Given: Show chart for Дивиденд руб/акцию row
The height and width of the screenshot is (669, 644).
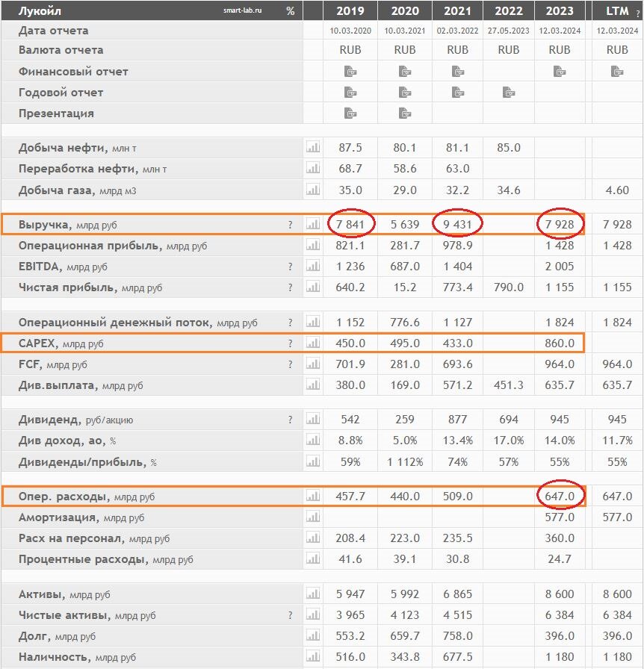Looking at the screenshot, I should 313,420.
